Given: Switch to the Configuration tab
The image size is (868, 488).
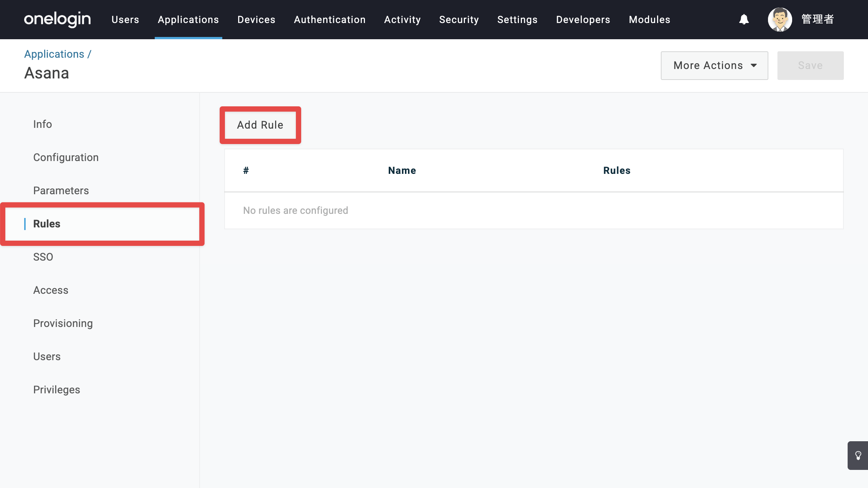Looking at the screenshot, I should click(66, 157).
